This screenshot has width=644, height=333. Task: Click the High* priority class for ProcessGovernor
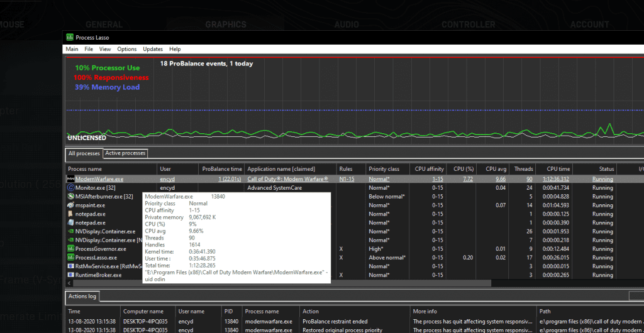[x=376, y=249]
